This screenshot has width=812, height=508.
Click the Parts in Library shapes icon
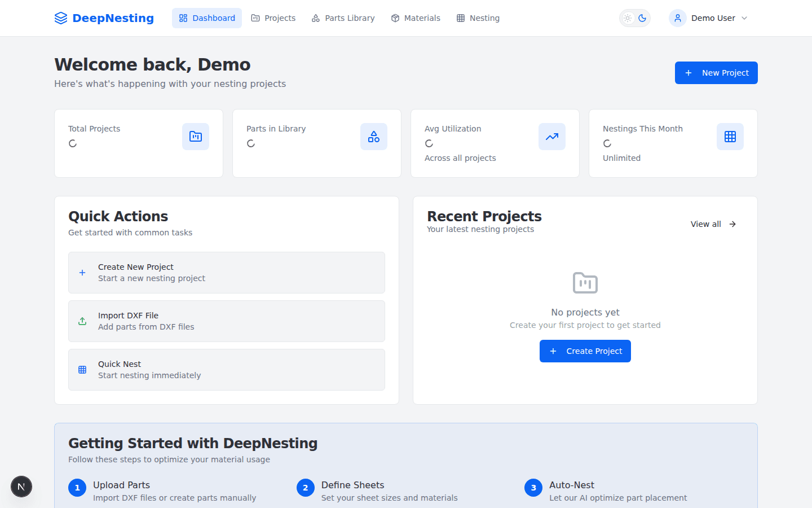[374, 137]
